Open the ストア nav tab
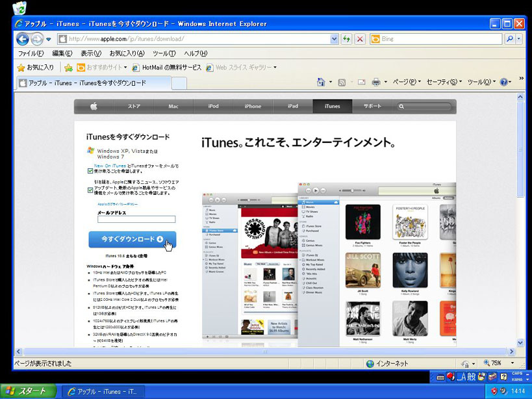The height and width of the screenshot is (399, 532). (134, 106)
